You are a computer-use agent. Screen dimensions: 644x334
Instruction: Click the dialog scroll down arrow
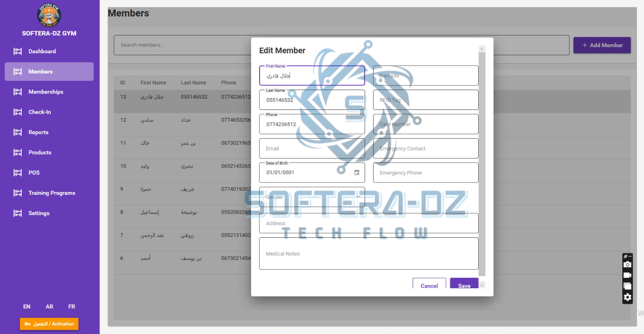click(482, 285)
